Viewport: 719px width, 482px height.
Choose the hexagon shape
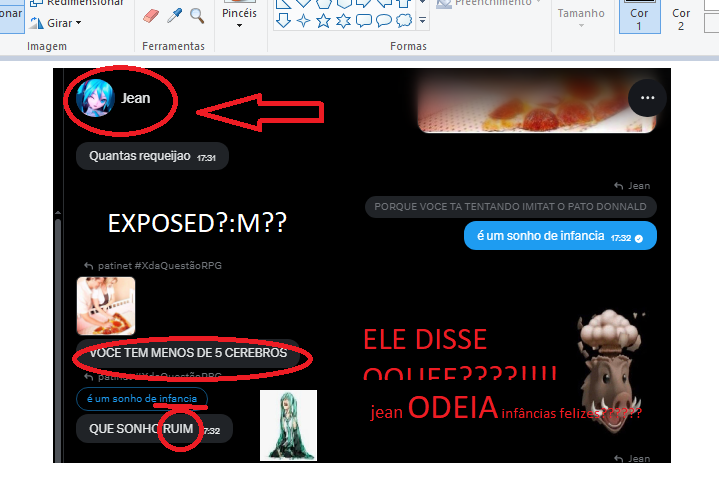pos(343,4)
